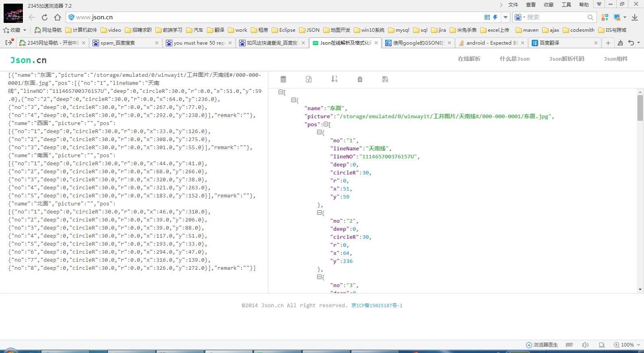Collapse the object containing "no":"3"

319,277
